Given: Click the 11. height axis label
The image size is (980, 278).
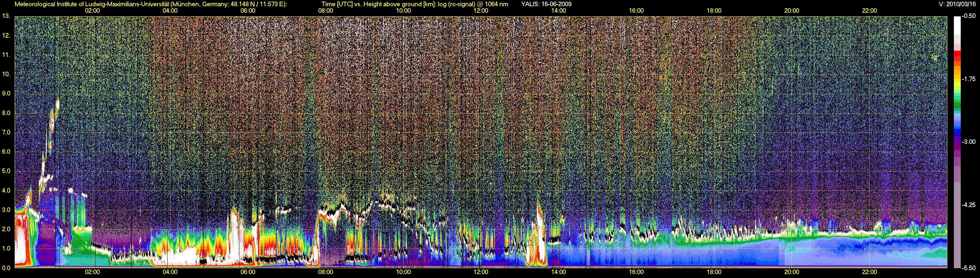Looking at the screenshot, I should [6, 55].
